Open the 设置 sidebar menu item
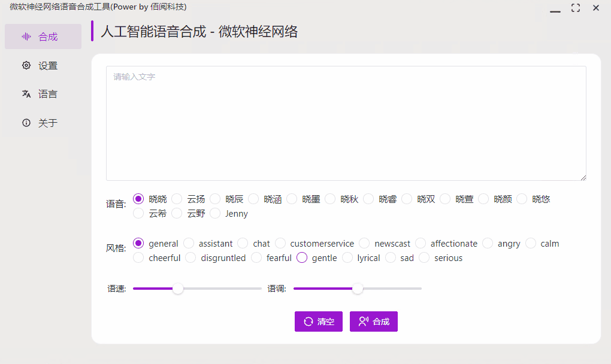The image size is (611, 364). pyautogui.click(x=43, y=65)
